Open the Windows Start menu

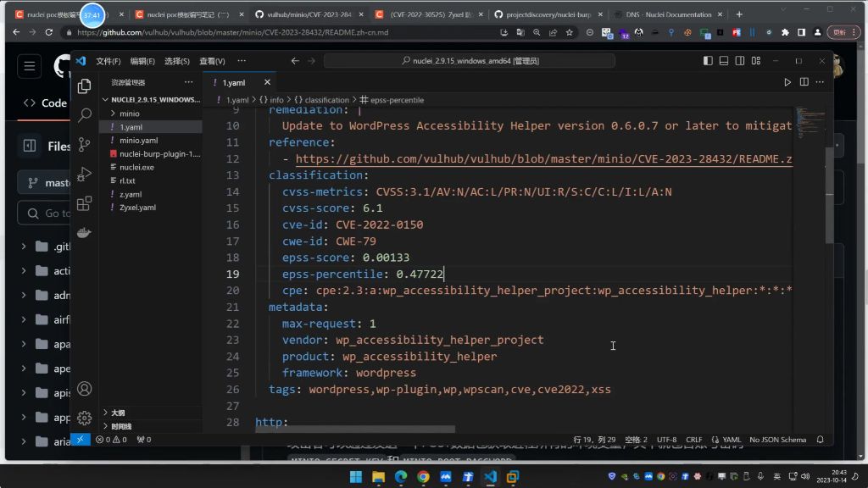356,476
